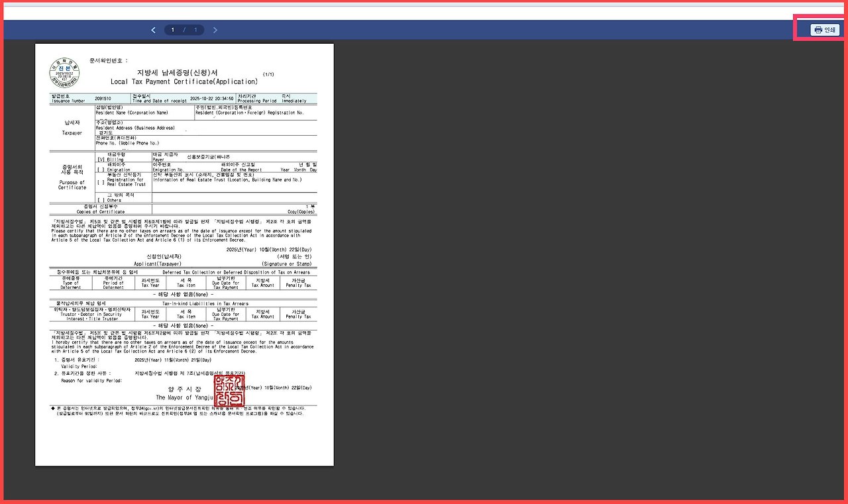Viewport: 848px width, 504px height.
Task: Click the Applicant(Taxpayer) signature label
Action: tap(158, 264)
